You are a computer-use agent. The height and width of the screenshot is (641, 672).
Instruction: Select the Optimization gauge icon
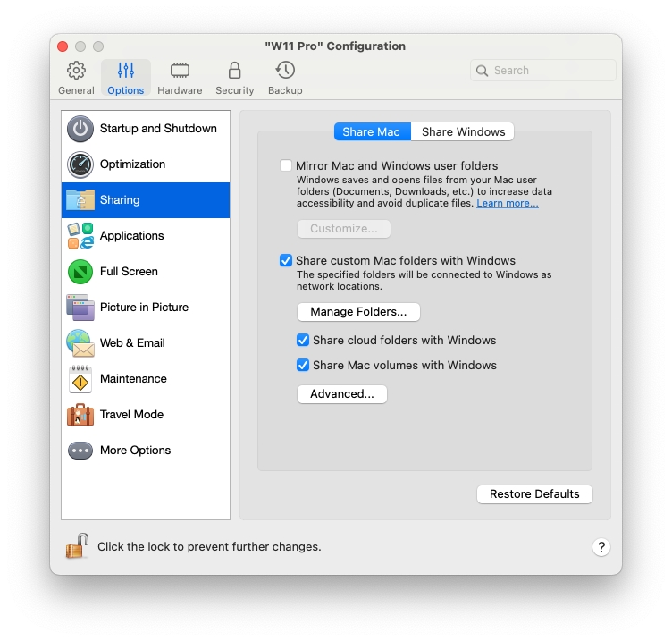80,164
